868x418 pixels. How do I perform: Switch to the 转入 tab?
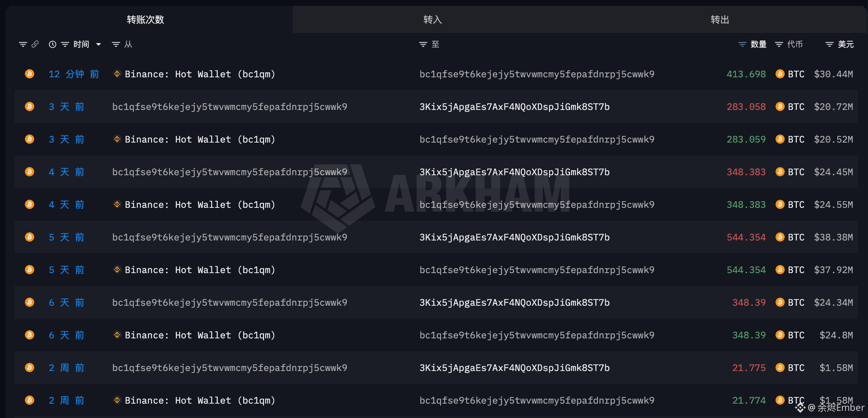pos(432,19)
